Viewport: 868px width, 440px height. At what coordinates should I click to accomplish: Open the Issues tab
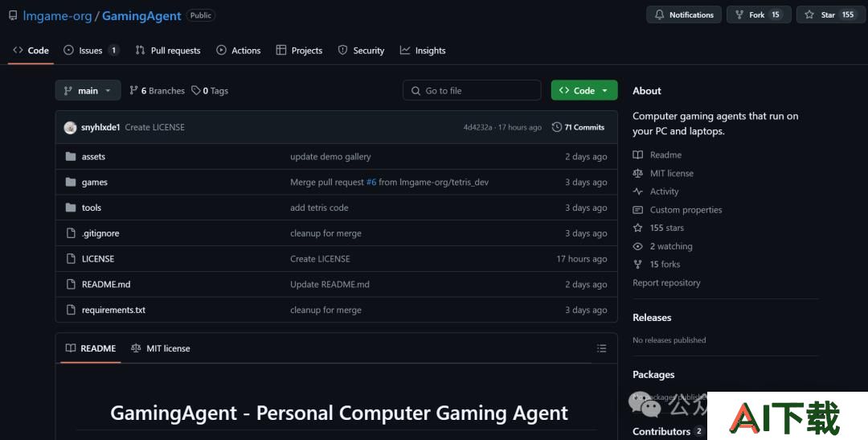tap(92, 51)
